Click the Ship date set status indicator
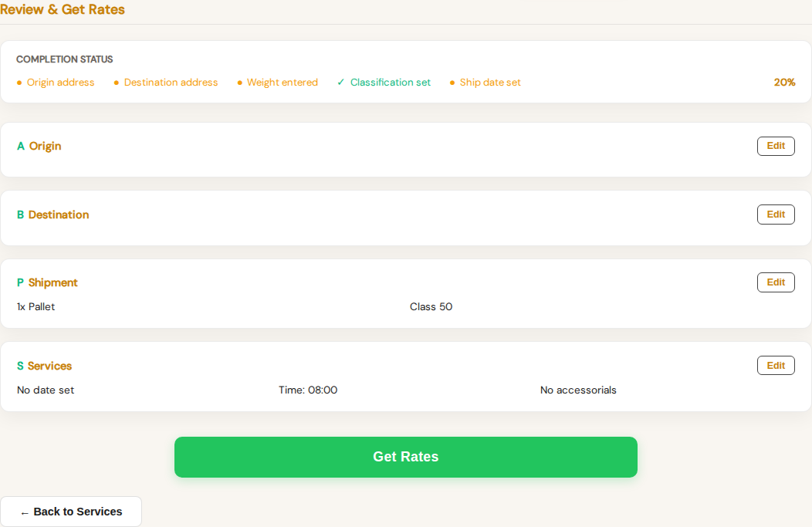The height and width of the screenshot is (527, 812). point(451,82)
